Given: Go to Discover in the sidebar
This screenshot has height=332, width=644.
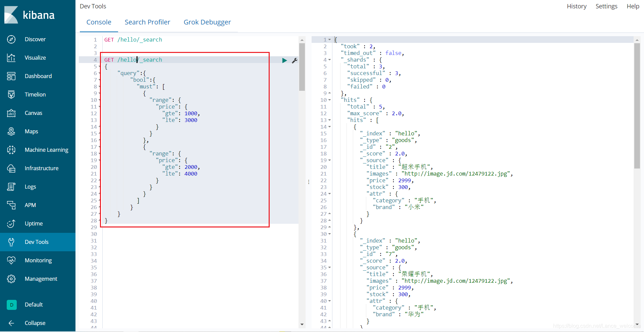Looking at the screenshot, I should coord(35,39).
